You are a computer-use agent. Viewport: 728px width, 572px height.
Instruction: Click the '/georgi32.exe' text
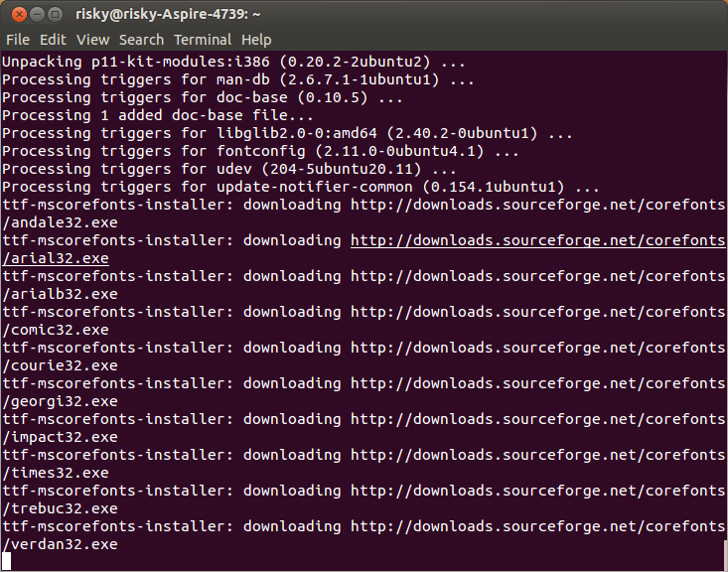60,401
